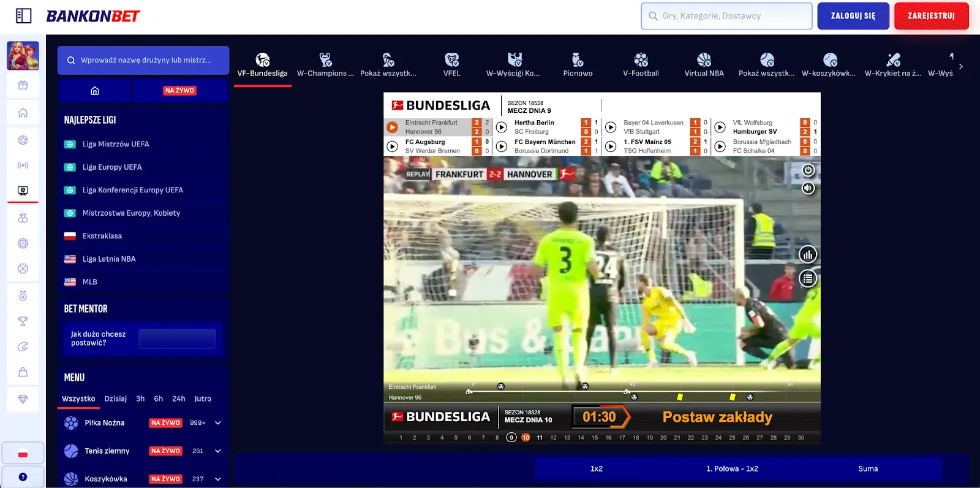This screenshot has width=980, height=488.
Task: Open the shopping bag shop icon in sidebar
Action: (x=23, y=372)
